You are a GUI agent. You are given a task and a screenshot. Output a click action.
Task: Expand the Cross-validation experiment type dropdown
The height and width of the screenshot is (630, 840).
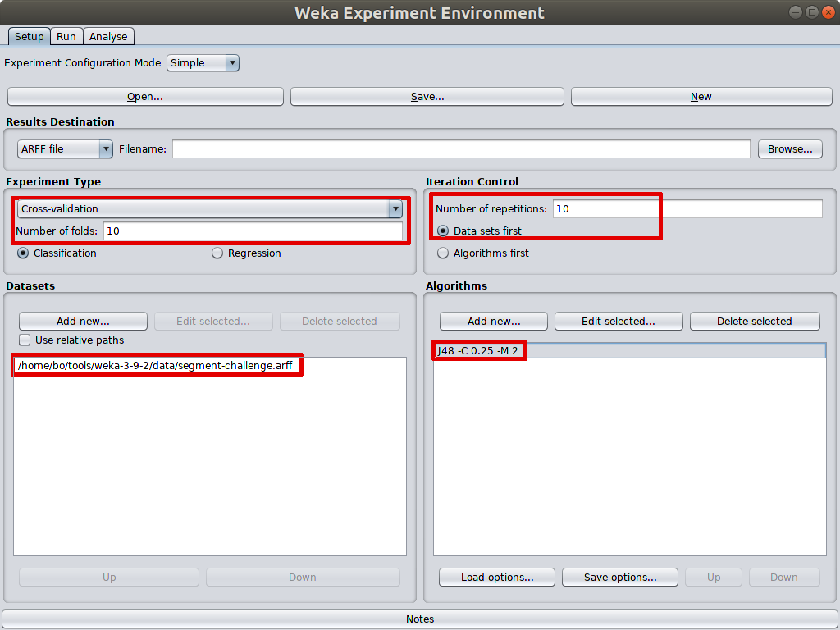tap(209, 208)
